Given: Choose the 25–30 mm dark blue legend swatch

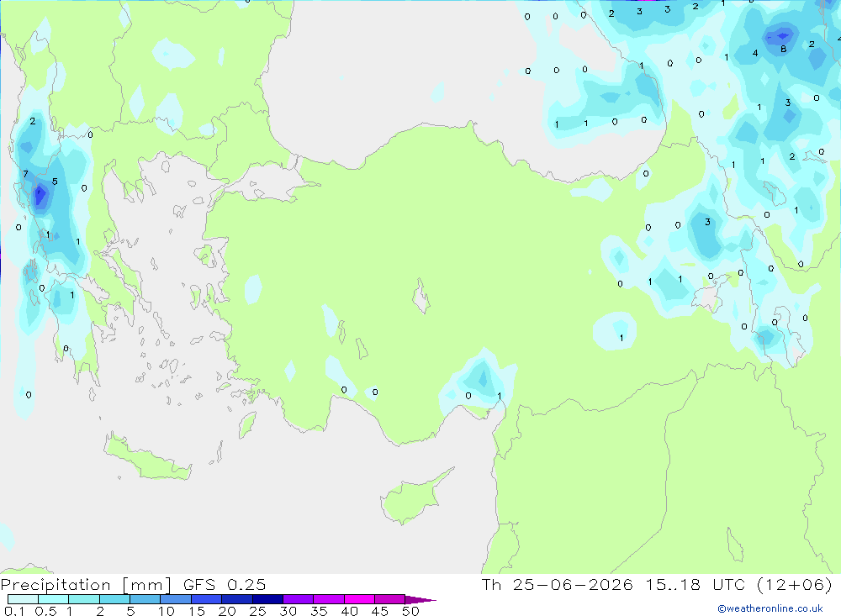Looking at the screenshot, I should point(267,599).
